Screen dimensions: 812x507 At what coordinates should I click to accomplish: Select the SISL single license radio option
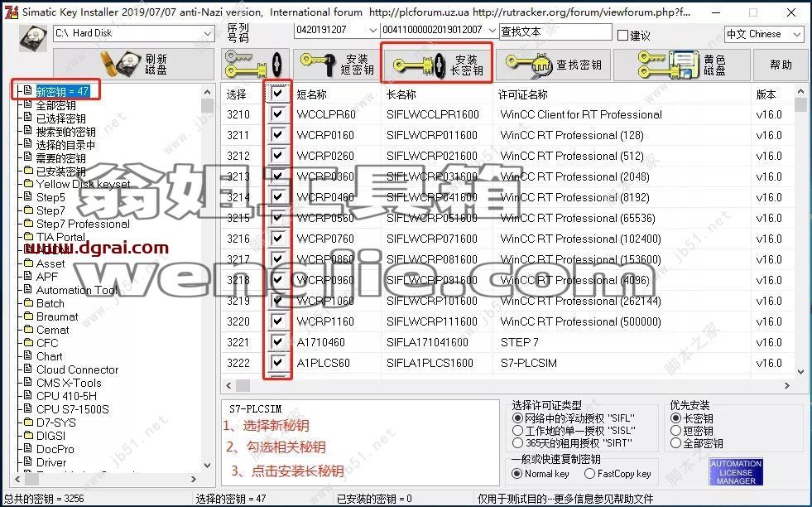coord(517,430)
